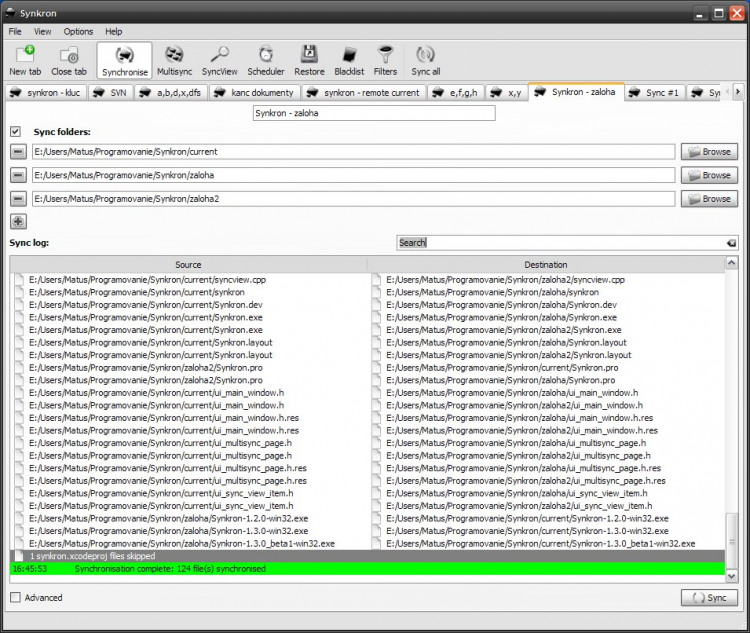Click the Source column header

tap(188, 265)
